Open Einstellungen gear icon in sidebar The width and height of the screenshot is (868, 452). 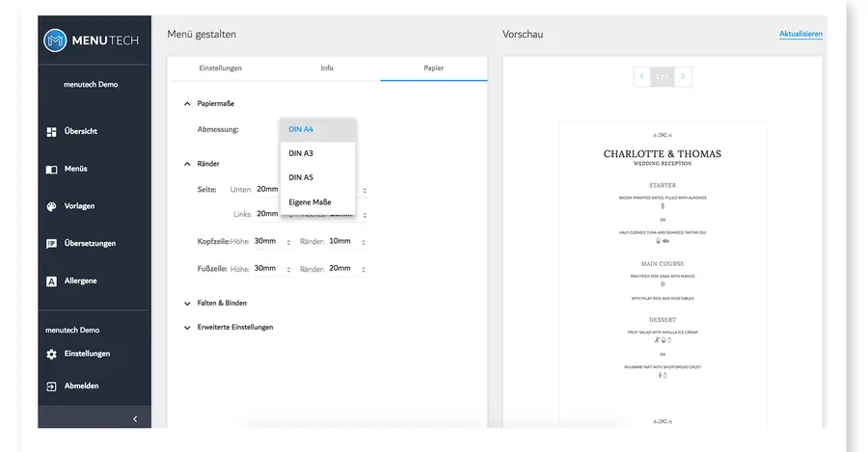pos(52,354)
